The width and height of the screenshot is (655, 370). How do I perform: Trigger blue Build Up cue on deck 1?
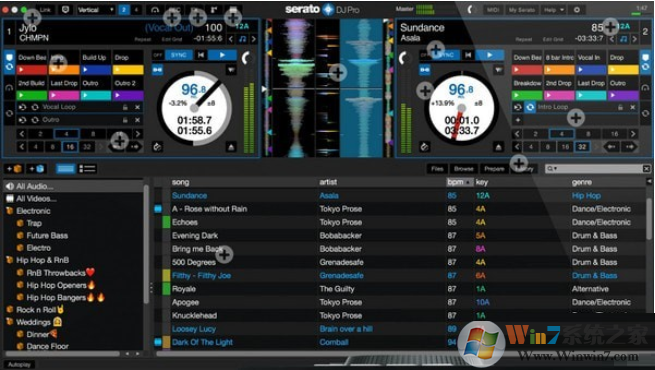[96, 70]
